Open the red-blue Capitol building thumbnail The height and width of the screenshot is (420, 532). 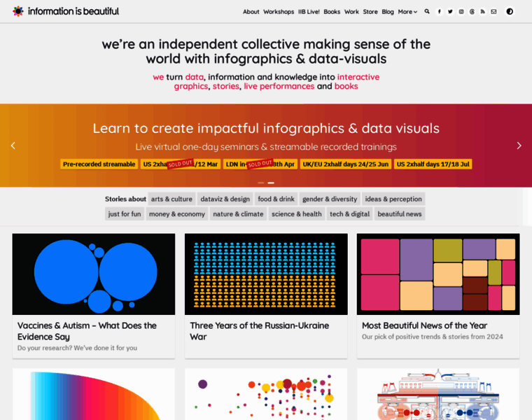coord(438,394)
